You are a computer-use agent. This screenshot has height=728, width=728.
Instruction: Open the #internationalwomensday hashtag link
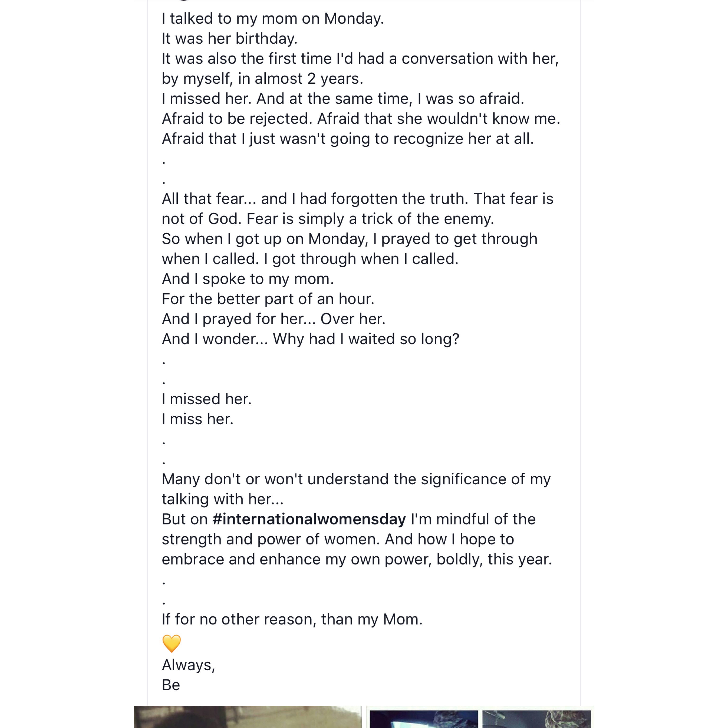point(309,519)
